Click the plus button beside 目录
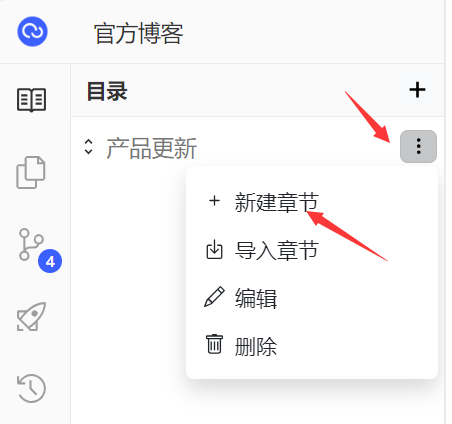 tap(417, 90)
